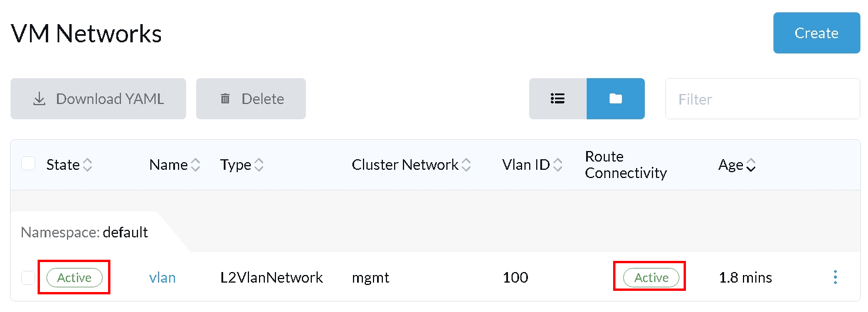868x312 pixels.
Task: Check the vlan row checkbox
Action: click(x=28, y=277)
